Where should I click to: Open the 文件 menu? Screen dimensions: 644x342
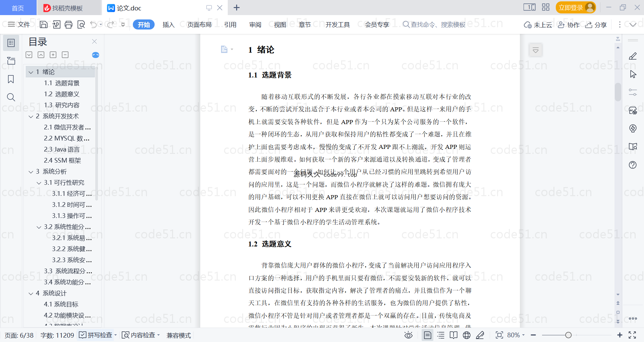19,24
